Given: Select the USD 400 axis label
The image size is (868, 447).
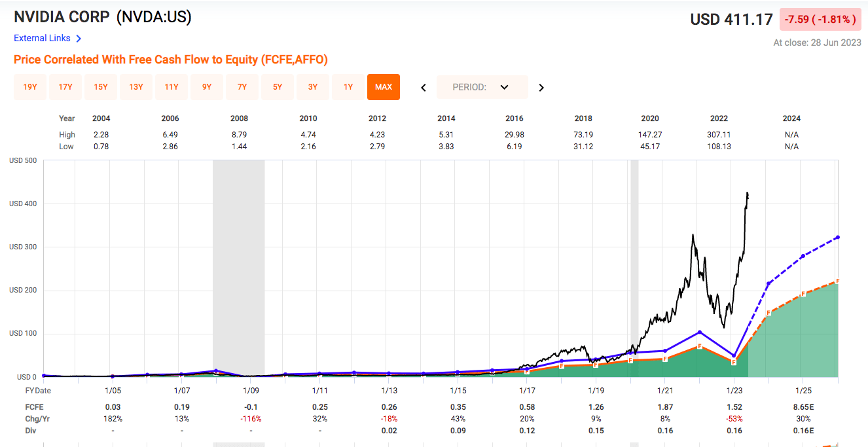Looking at the screenshot, I should pyautogui.click(x=24, y=204).
